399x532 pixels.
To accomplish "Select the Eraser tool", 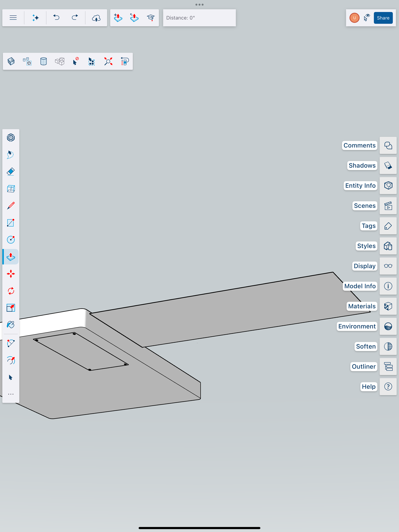I will point(11,172).
